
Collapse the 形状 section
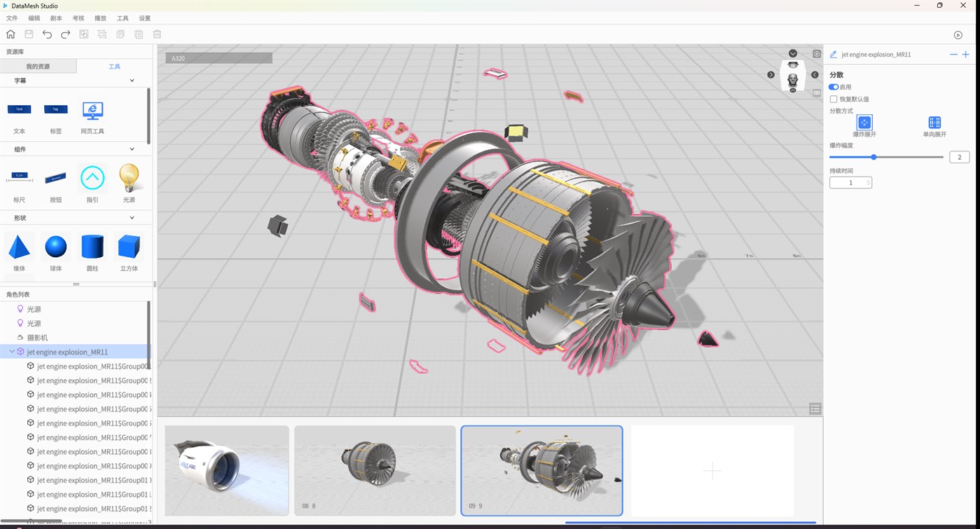[132, 218]
